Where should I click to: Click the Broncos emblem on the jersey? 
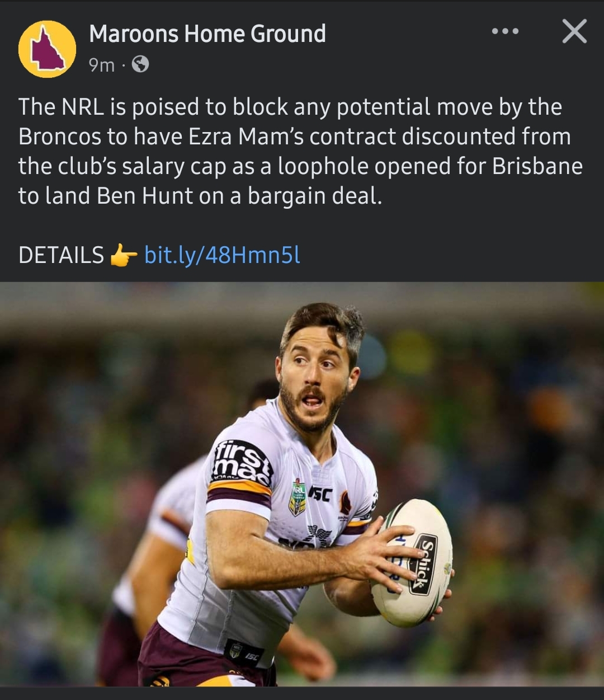tap(345, 503)
